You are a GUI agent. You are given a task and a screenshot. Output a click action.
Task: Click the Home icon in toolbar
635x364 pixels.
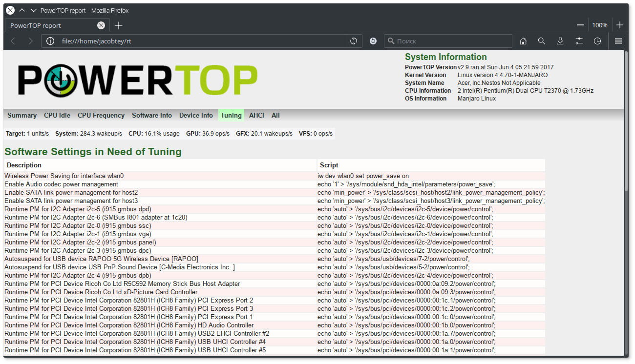point(523,41)
